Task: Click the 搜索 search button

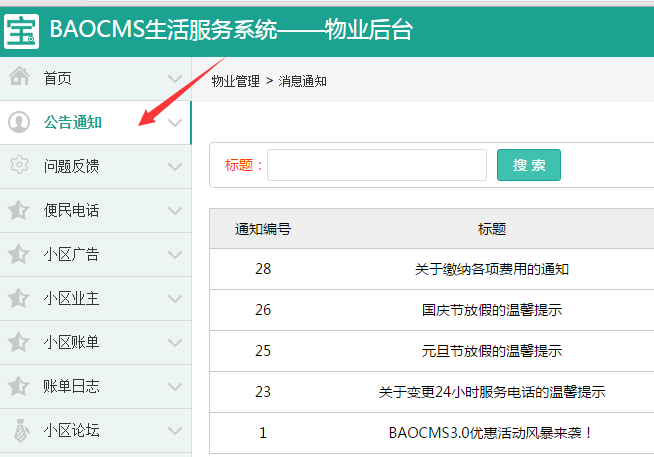Action: 528,165
